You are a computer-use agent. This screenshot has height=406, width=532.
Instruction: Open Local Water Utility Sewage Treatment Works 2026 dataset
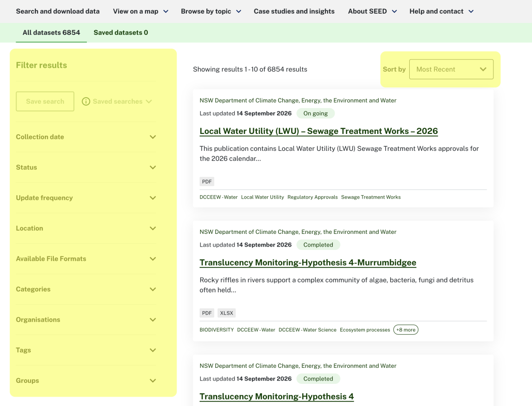click(x=319, y=131)
